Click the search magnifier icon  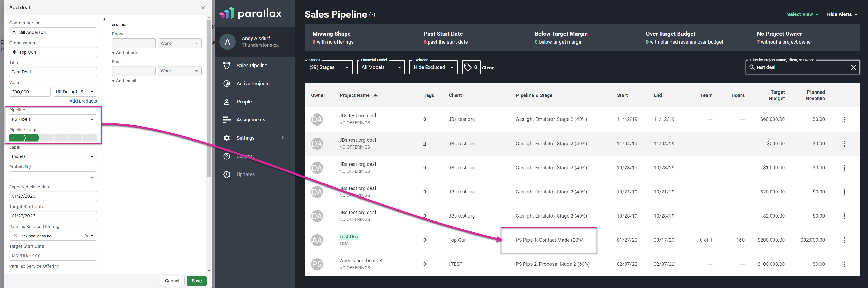(752, 67)
